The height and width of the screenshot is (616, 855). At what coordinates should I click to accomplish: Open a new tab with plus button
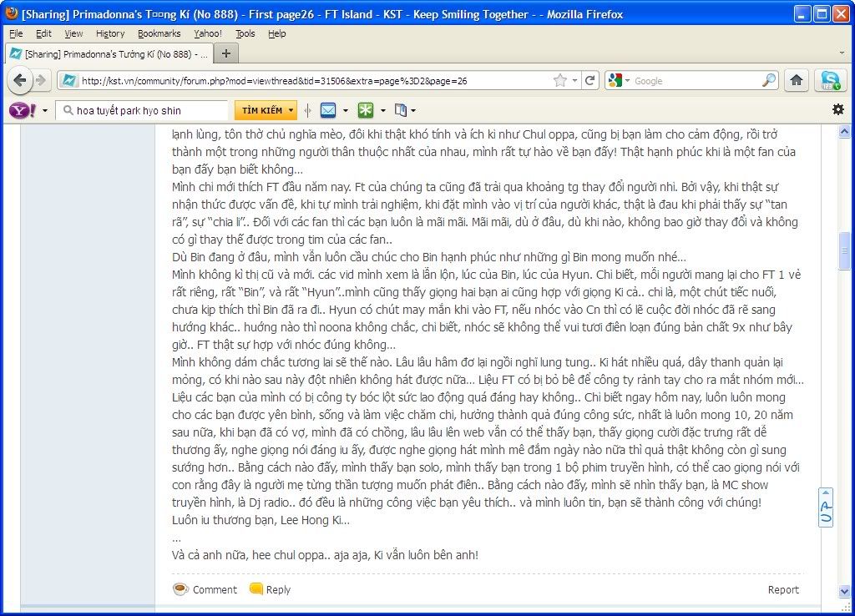225,53
